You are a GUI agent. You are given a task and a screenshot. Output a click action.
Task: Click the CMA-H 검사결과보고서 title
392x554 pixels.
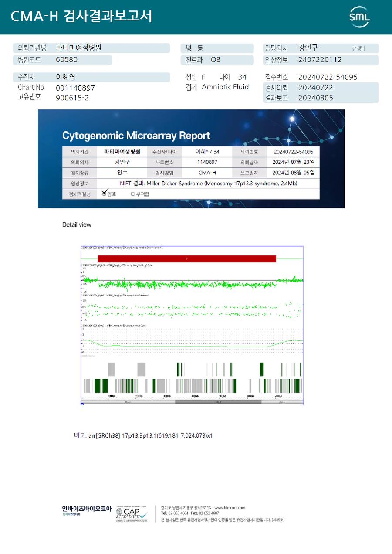[81, 17]
